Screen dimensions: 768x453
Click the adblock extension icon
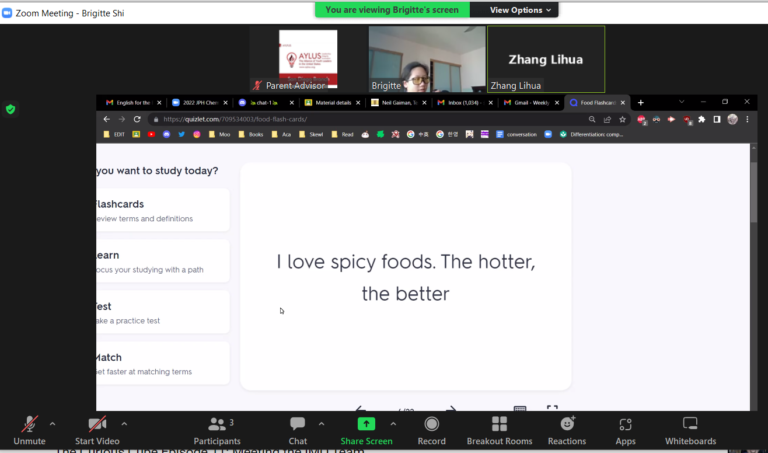[641, 119]
